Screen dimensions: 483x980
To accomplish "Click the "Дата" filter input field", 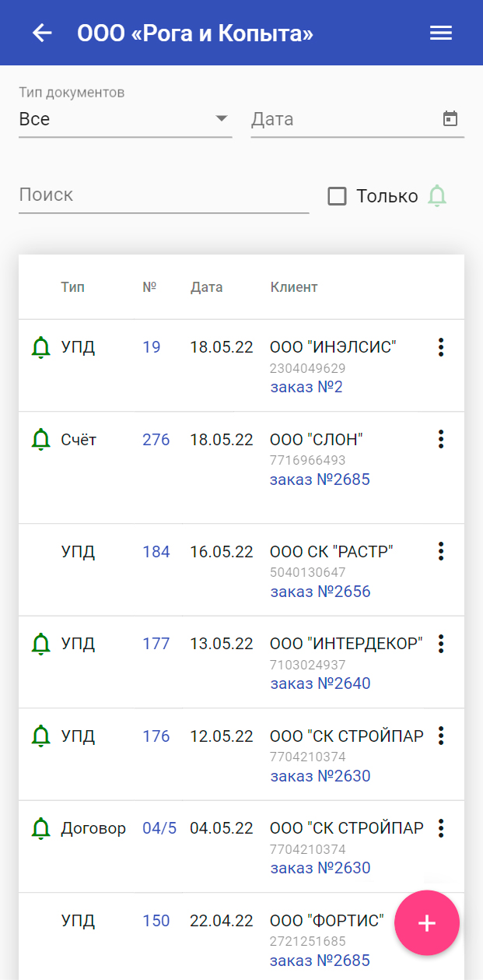I will 342,119.
